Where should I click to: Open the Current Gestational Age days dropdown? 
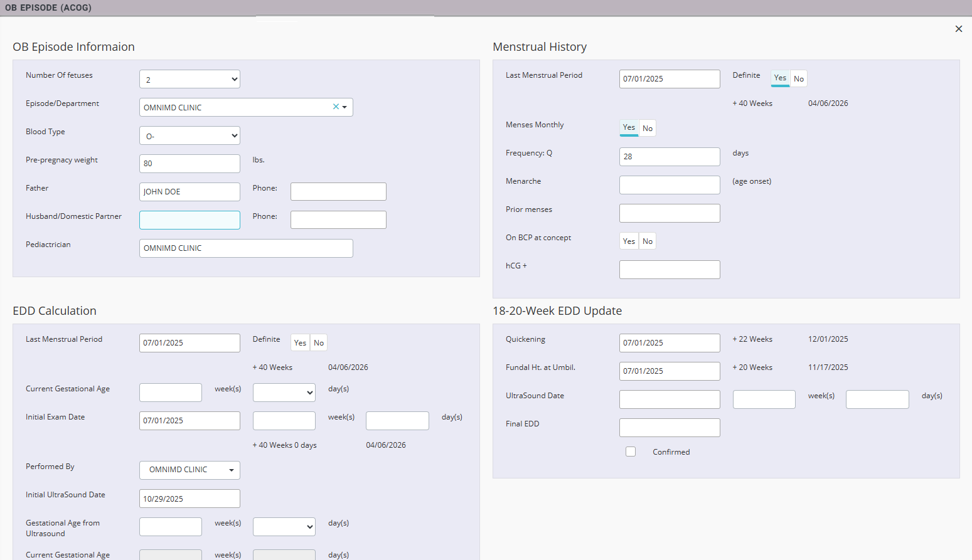pos(284,393)
